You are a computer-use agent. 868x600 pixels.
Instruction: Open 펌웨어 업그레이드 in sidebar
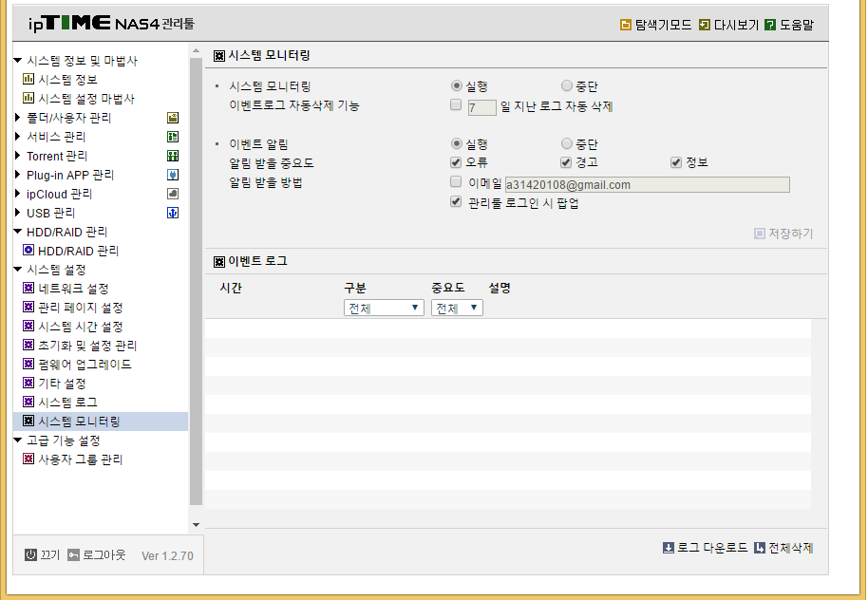coord(85,365)
